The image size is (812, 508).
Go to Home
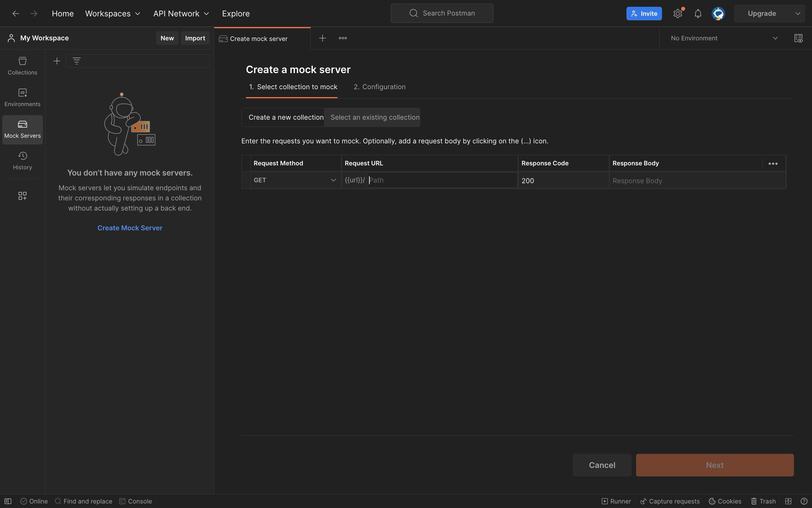coord(63,14)
